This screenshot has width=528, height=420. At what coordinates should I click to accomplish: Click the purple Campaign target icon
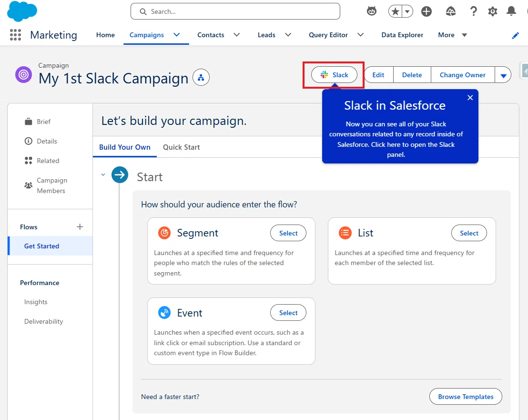[23, 75]
